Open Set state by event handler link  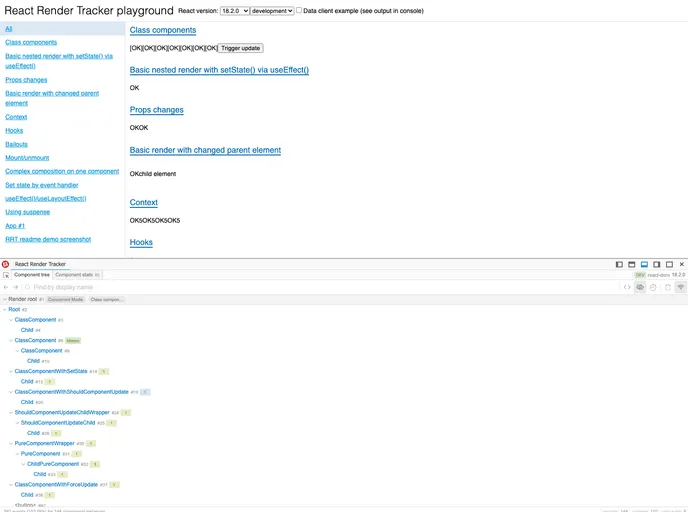(x=42, y=185)
